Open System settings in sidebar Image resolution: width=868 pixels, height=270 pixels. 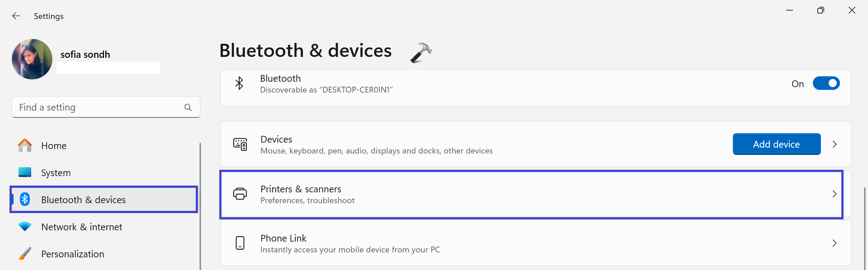[56, 173]
